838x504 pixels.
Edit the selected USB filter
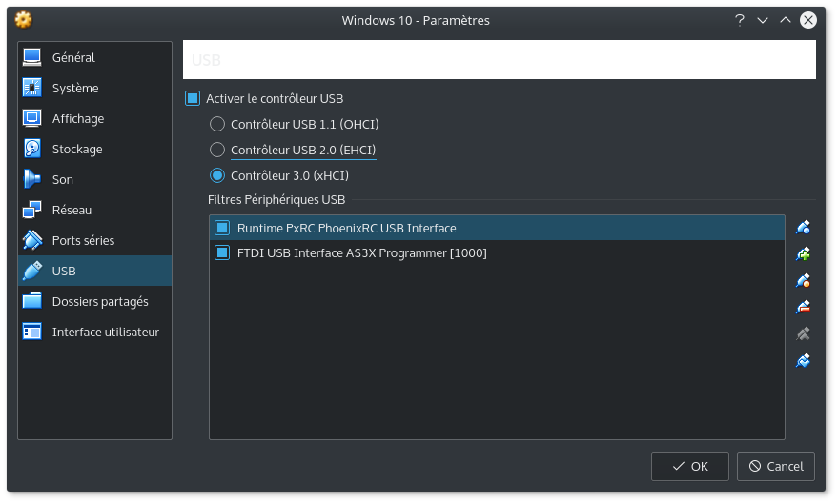[x=803, y=281]
